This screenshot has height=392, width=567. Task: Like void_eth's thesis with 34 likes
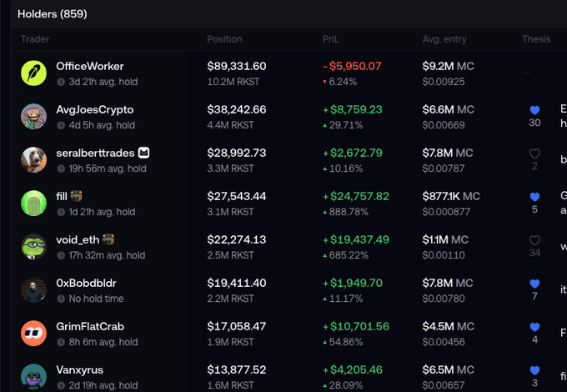[534, 240]
